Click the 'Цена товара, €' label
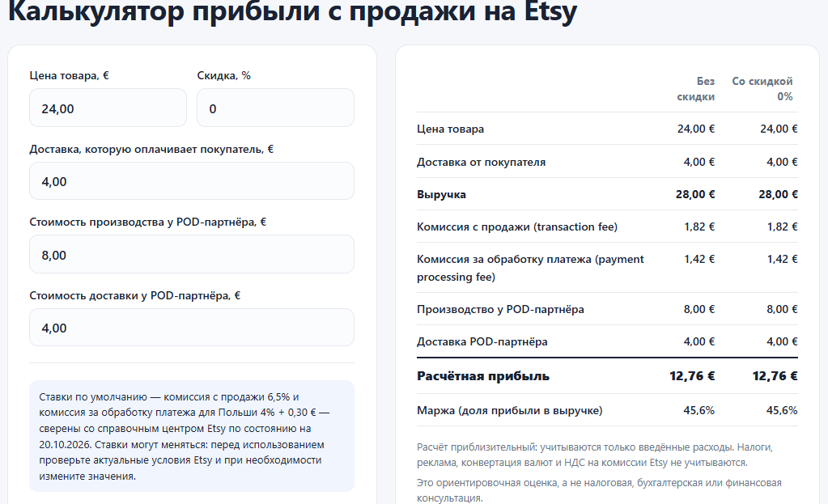This screenshot has height=504, width=828. point(69,75)
